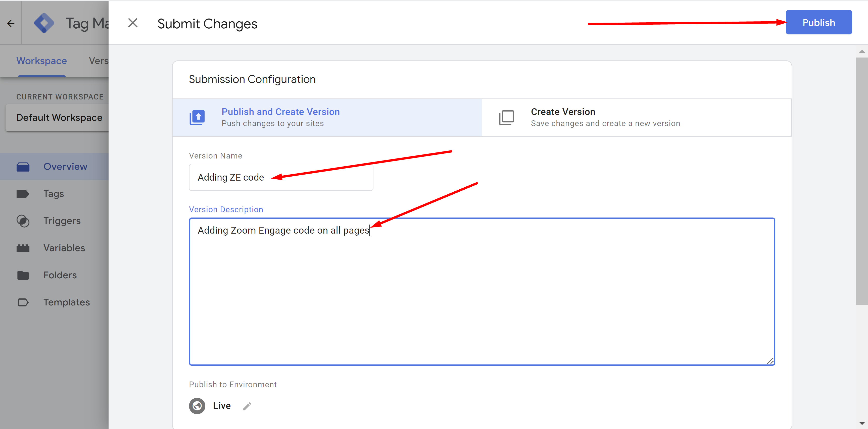
Task: Click the Tags label icon
Action: coord(23,194)
